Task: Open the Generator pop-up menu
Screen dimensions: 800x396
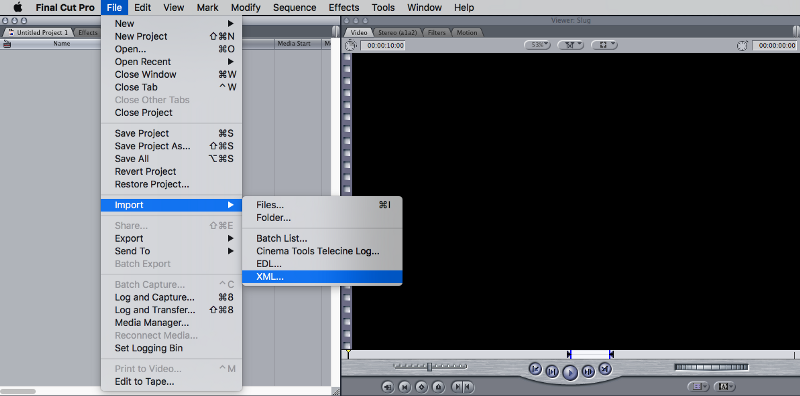Action: point(724,387)
